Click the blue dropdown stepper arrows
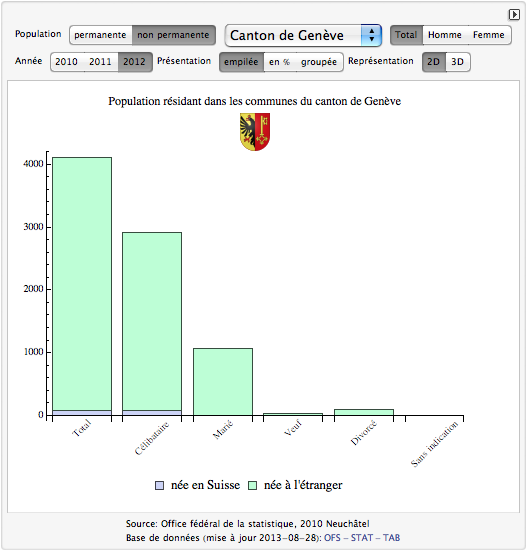 point(371,35)
